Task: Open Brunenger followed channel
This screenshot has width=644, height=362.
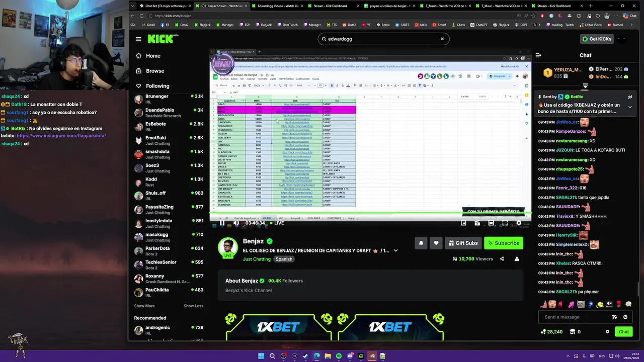Action: pyautogui.click(x=169, y=99)
